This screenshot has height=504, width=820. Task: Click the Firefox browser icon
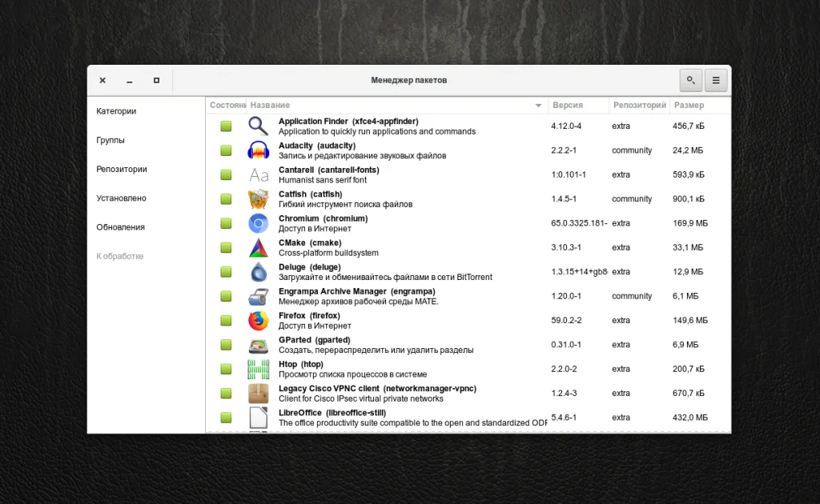[x=259, y=320]
